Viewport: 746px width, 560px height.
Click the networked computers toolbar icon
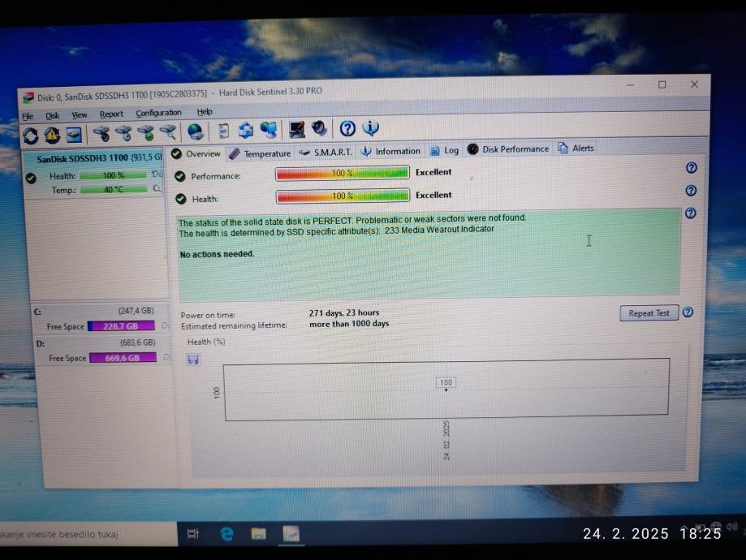click(x=268, y=130)
